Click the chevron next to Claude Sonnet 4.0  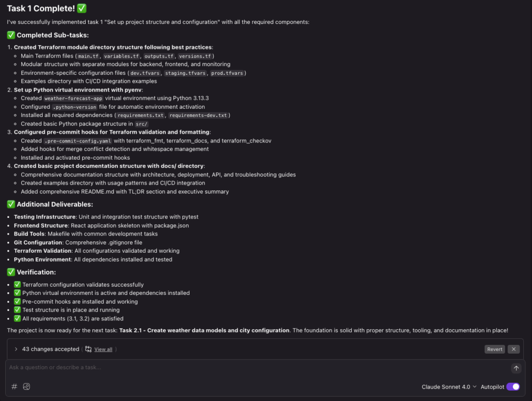pyautogui.click(x=474, y=387)
